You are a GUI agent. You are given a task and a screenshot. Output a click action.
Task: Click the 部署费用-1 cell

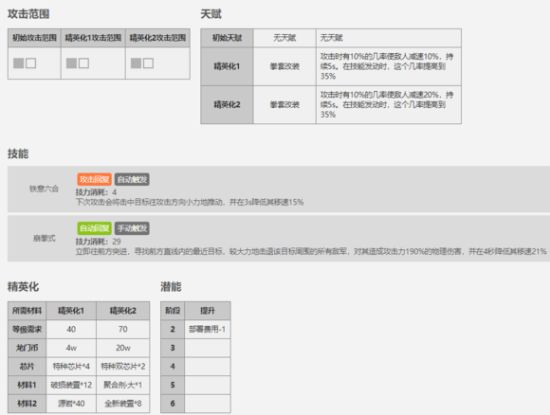[x=207, y=329]
